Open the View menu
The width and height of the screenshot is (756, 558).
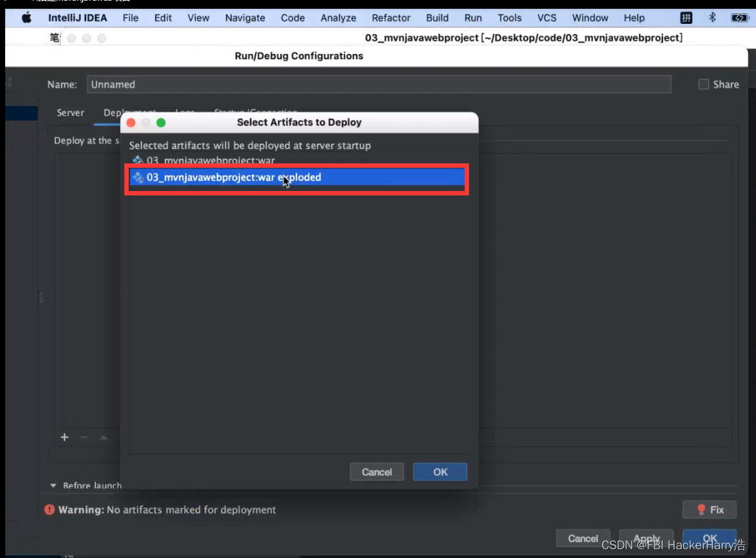tap(198, 18)
